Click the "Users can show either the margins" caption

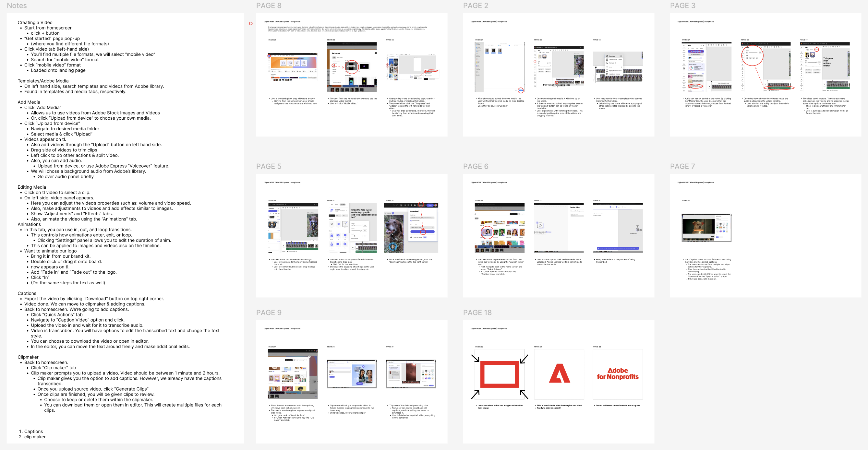[x=500, y=407]
